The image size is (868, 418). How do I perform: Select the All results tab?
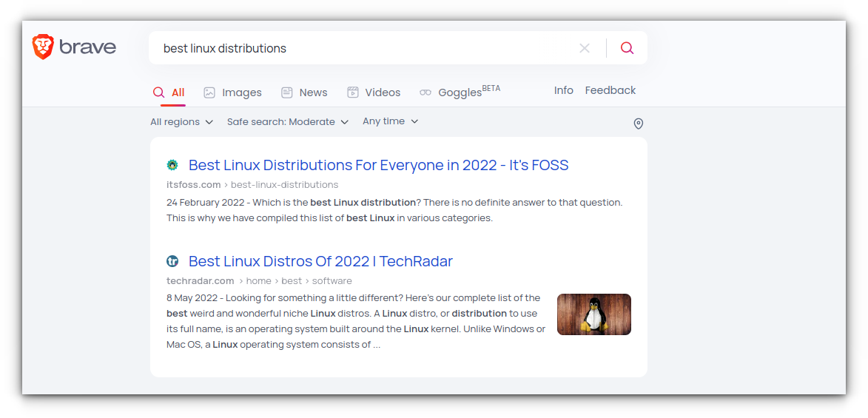[169, 92]
